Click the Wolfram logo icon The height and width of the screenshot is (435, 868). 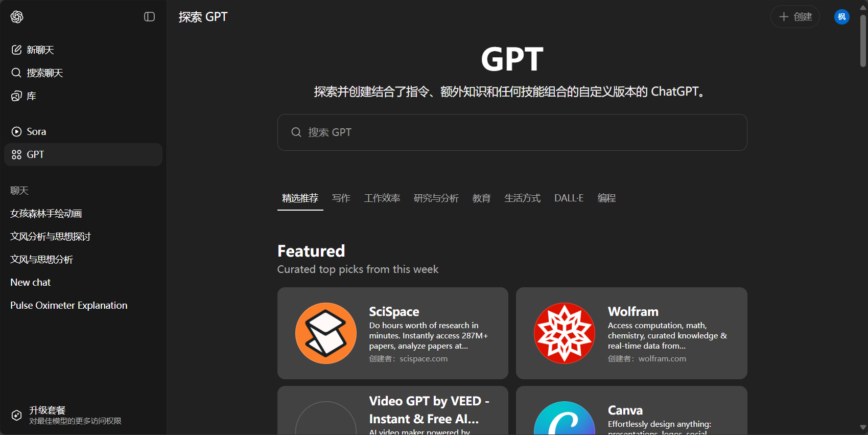pos(565,333)
